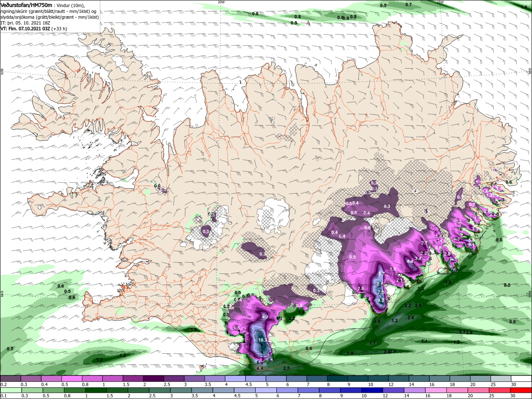This screenshot has width=532, height=399.
Task: Click the valid time line 'VT: Fim. 07.10.2021 03Z'
Action: pyautogui.click(x=26, y=29)
